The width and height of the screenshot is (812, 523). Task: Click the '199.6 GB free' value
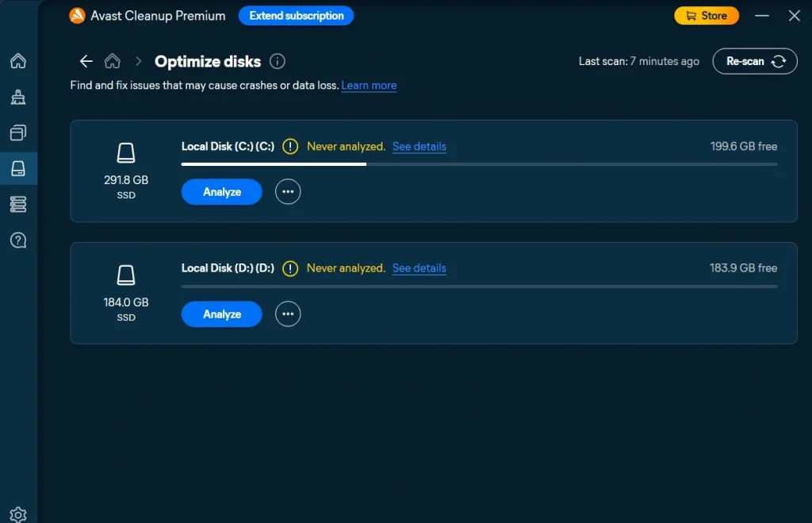tap(743, 147)
